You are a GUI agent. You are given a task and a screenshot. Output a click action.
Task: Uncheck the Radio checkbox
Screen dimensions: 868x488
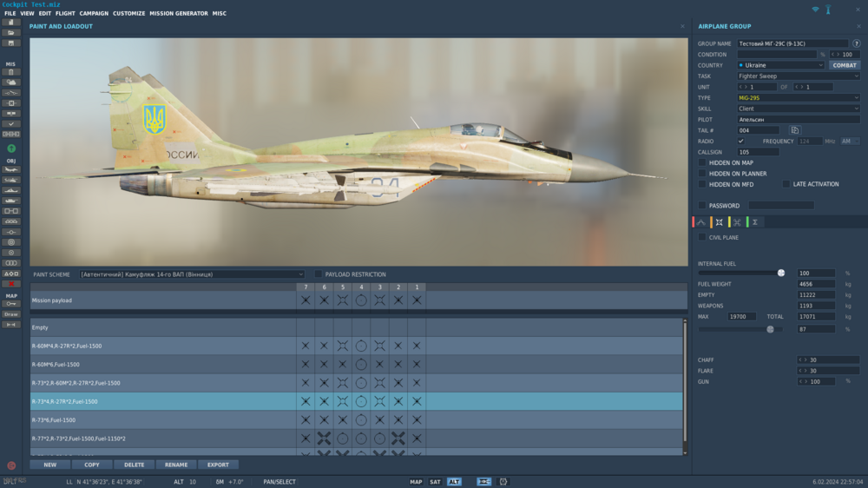[x=740, y=142]
